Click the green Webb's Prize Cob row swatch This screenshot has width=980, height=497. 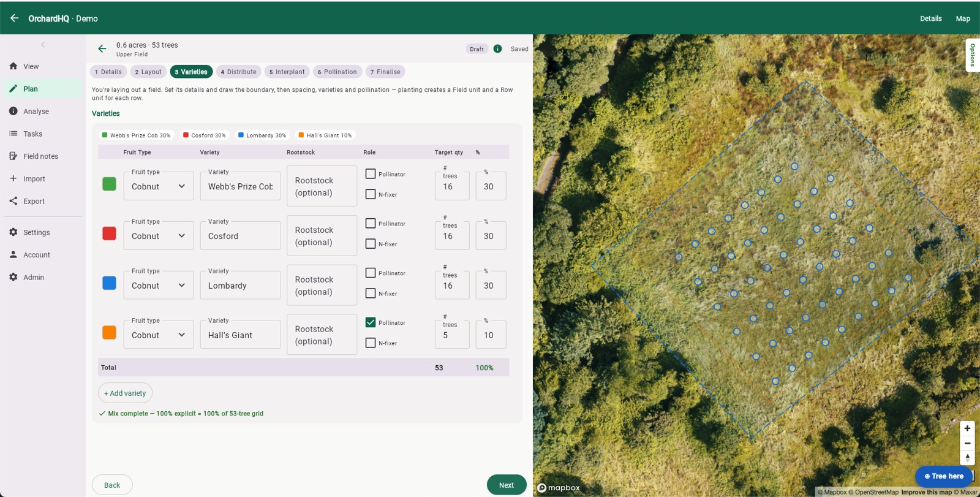(109, 184)
